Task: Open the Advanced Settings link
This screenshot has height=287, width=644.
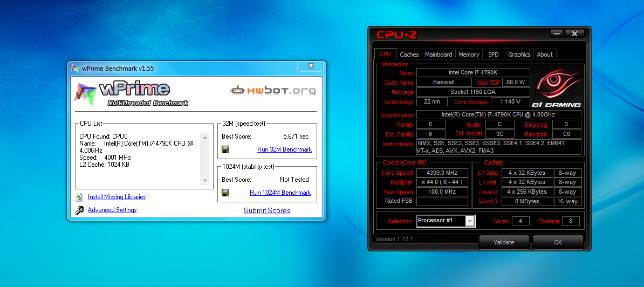Action: click(112, 210)
